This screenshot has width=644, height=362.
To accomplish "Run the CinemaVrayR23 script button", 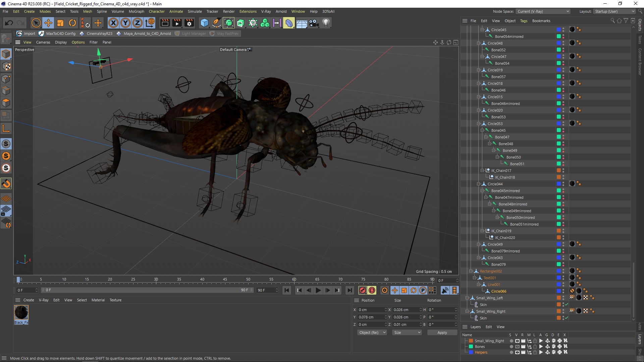I will (x=96, y=34).
